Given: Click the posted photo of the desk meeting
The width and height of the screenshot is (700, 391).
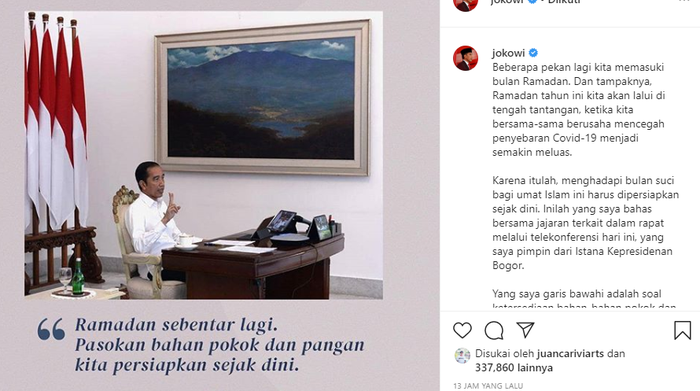Looking at the screenshot, I should click(204, 155).
